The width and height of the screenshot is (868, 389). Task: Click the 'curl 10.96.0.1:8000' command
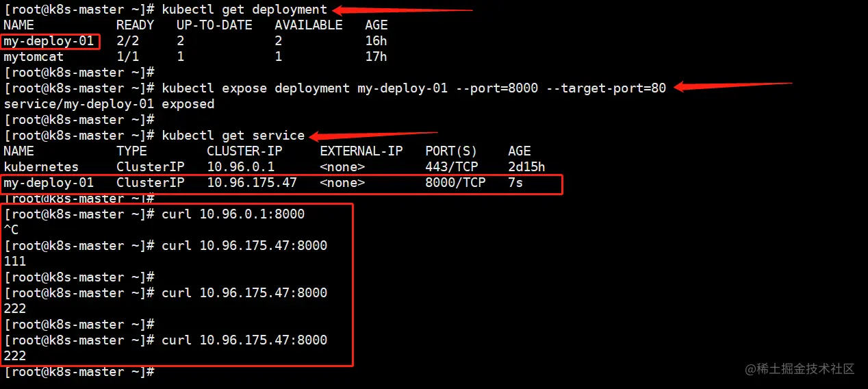point(233,214)
